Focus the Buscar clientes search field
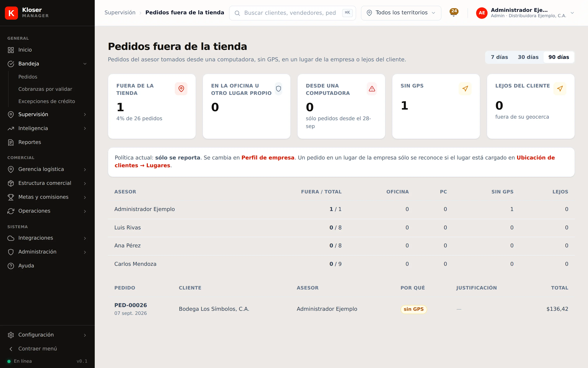The height and width of the screenshot is (368, 588). 293,13
